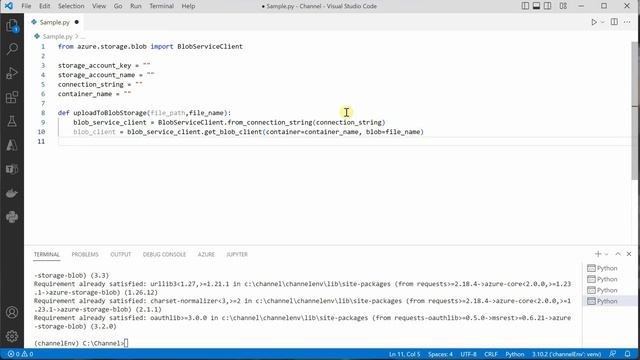Select the Sample.py editor tab
This screenshot has height=360, width=640.
(54, 22)
